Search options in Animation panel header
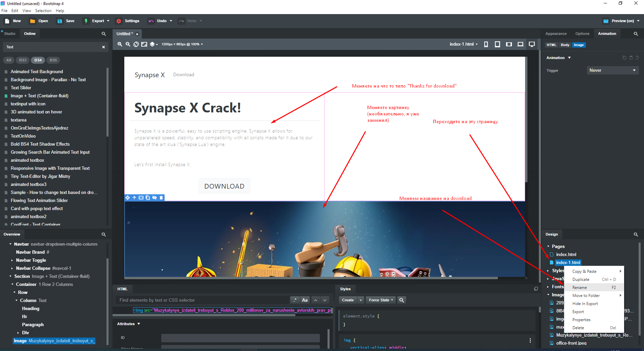The image size is (644, 351). 636,34
